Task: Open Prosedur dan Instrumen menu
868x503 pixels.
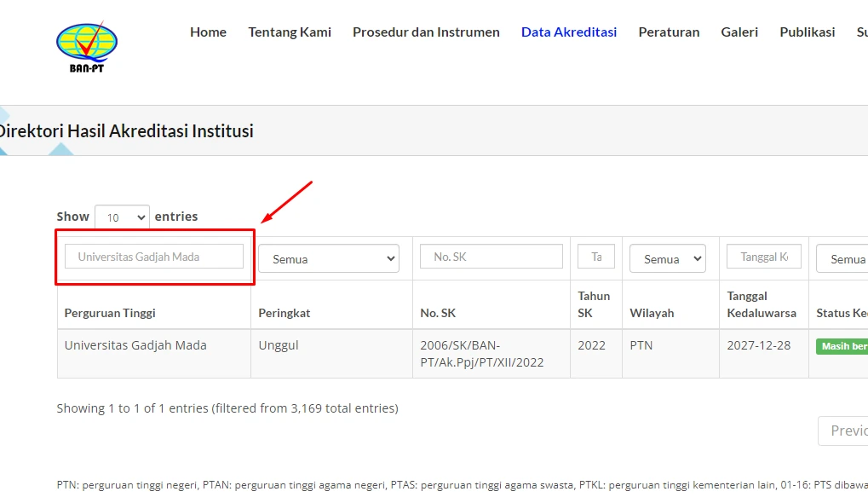Action: point(426,32)
